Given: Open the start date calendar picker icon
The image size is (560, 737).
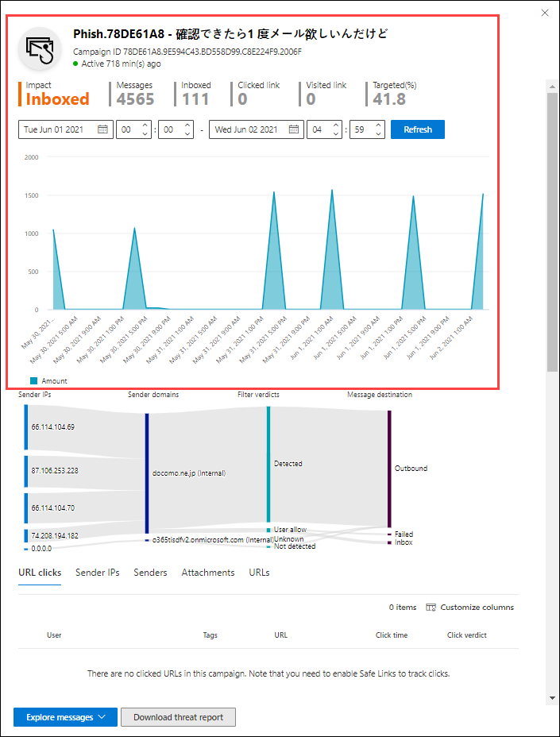Looking at the screenshot, I should (x=102, y=129).
